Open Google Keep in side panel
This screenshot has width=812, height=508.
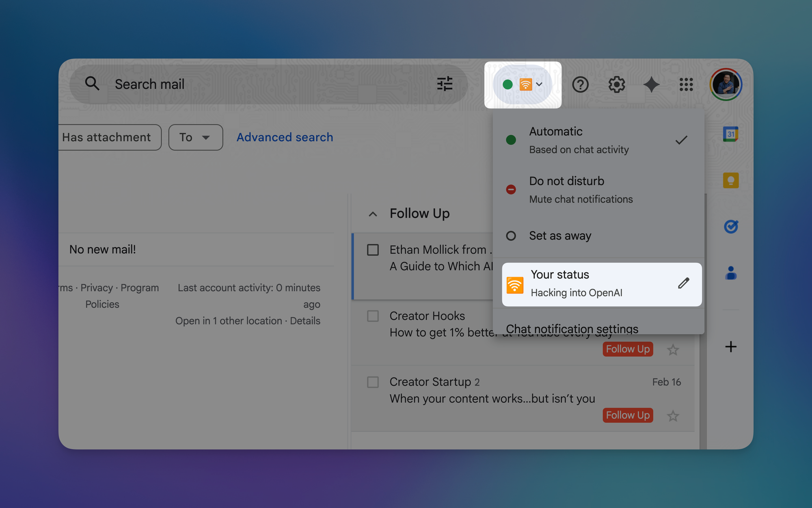tap(730, 180)
